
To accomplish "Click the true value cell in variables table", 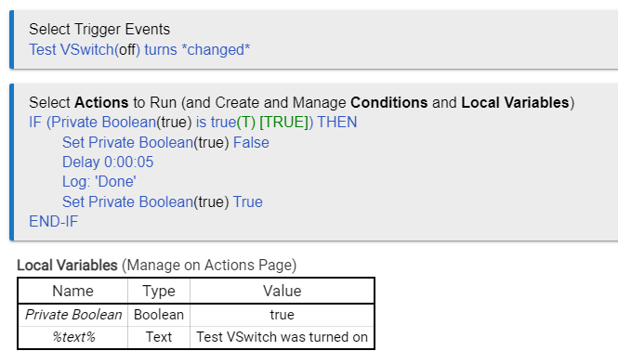I will 283,315.
